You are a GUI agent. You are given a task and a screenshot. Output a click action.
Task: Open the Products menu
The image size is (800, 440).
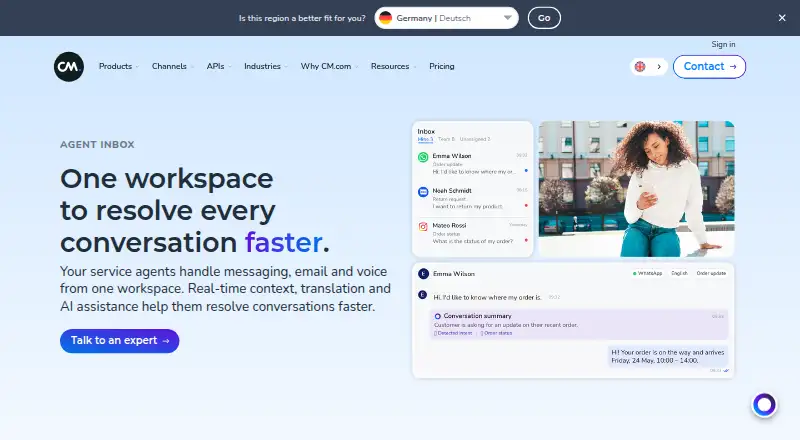(x=118, y=66)
